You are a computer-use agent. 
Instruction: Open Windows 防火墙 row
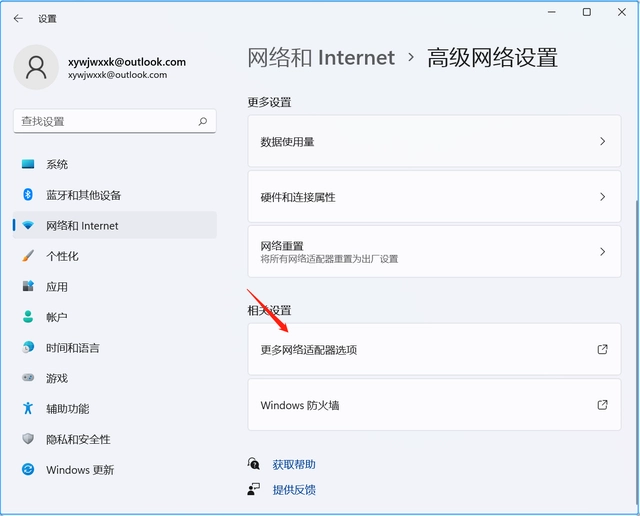coord(434,405)
